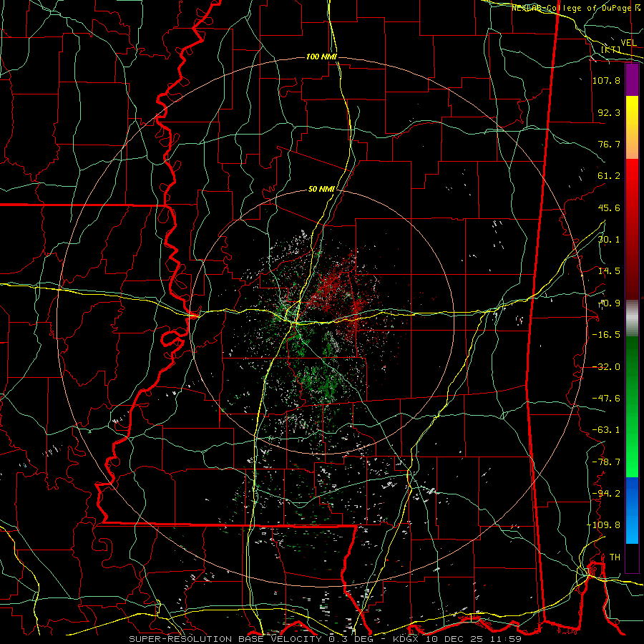
Task: Click the -32.0 legend value
Action: 606,367
